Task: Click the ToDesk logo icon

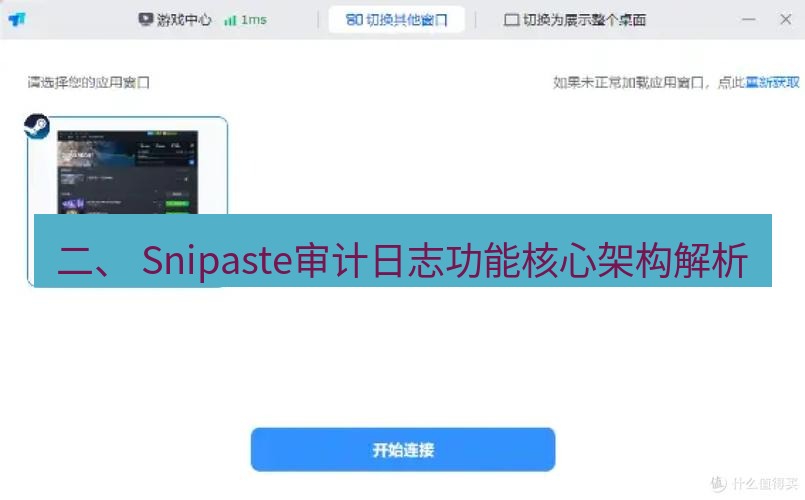Action: (x=17, y=20)
